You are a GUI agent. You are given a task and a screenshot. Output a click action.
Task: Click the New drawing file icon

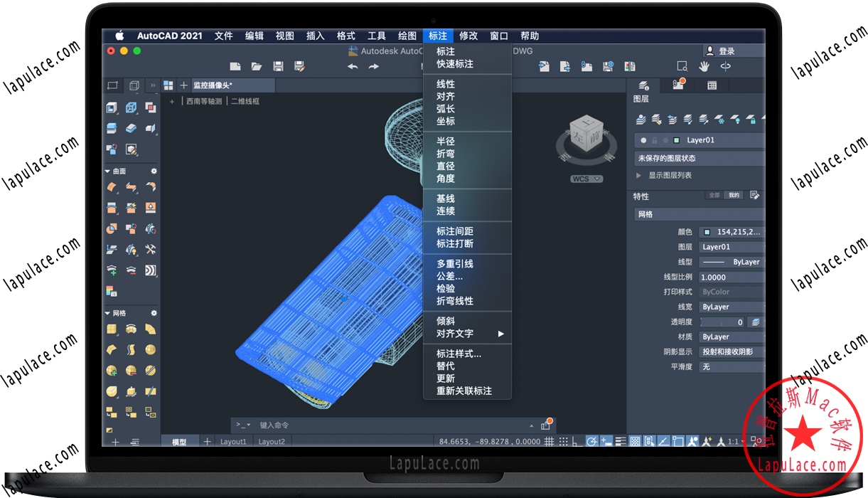coord(235,66)
